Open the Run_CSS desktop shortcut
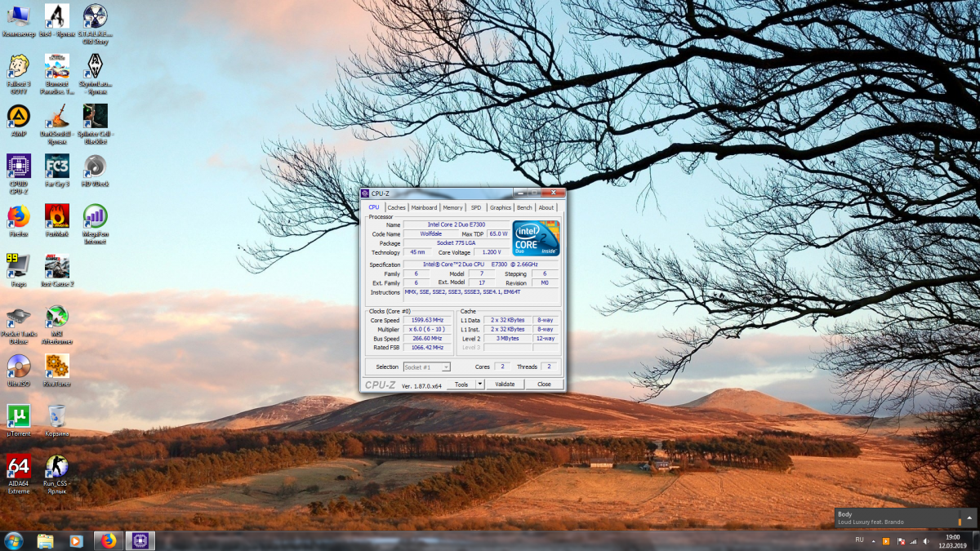 [x=57, y=474]
